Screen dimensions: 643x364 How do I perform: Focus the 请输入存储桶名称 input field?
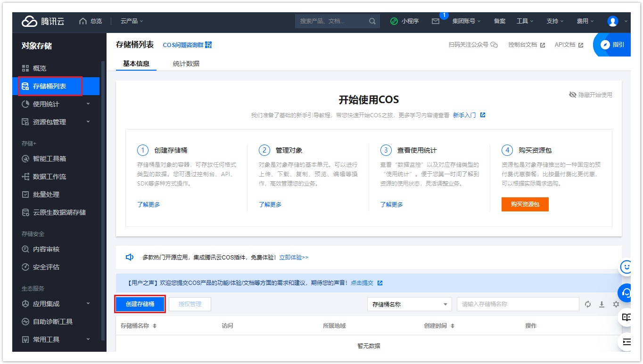point(518,304)
